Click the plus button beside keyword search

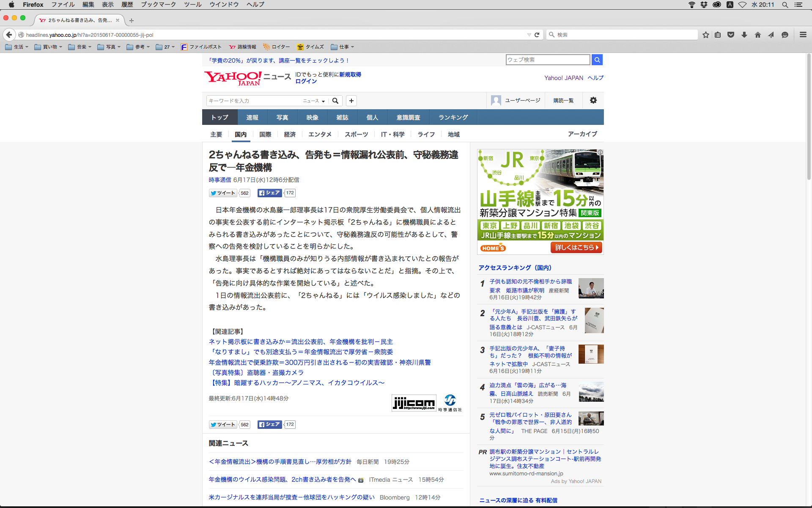pos(351,101)
